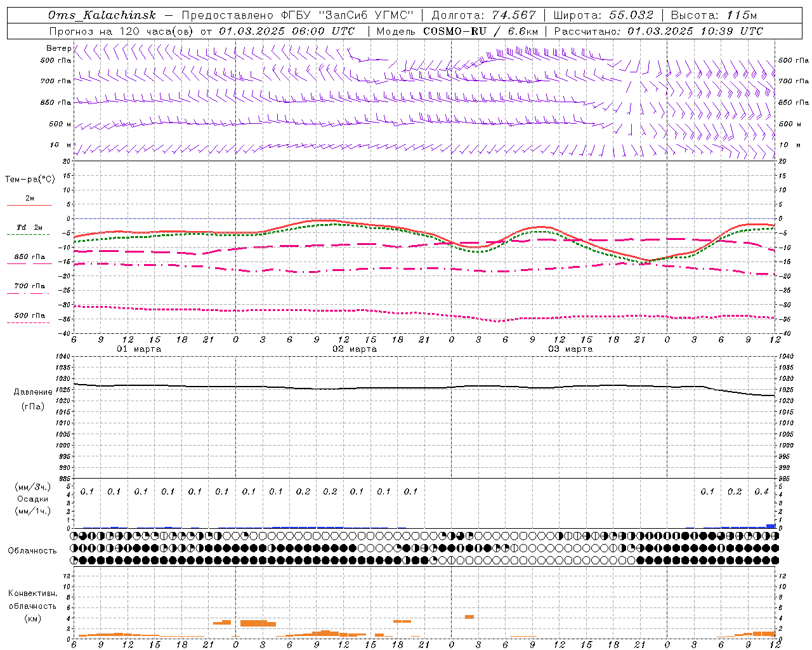Click the Облачность row label

click(x=32, y=550)
